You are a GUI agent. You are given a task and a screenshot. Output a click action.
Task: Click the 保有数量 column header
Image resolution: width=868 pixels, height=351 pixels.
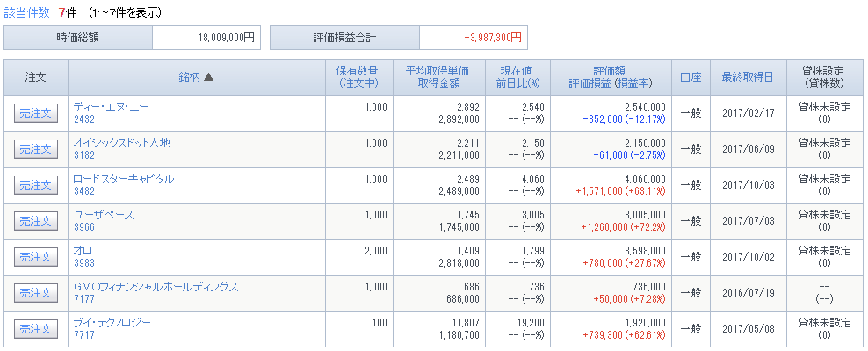358,71
